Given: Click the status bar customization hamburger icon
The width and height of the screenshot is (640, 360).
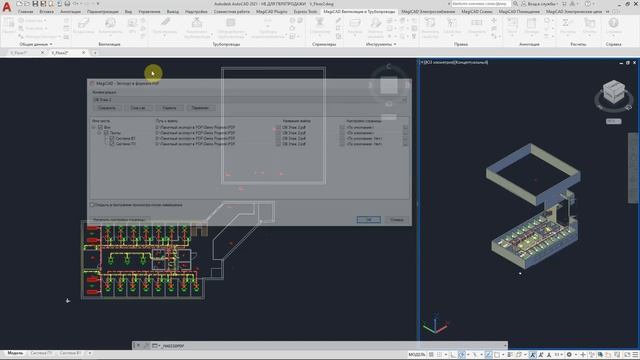Looking at the screenshot, I should (635, 355).
